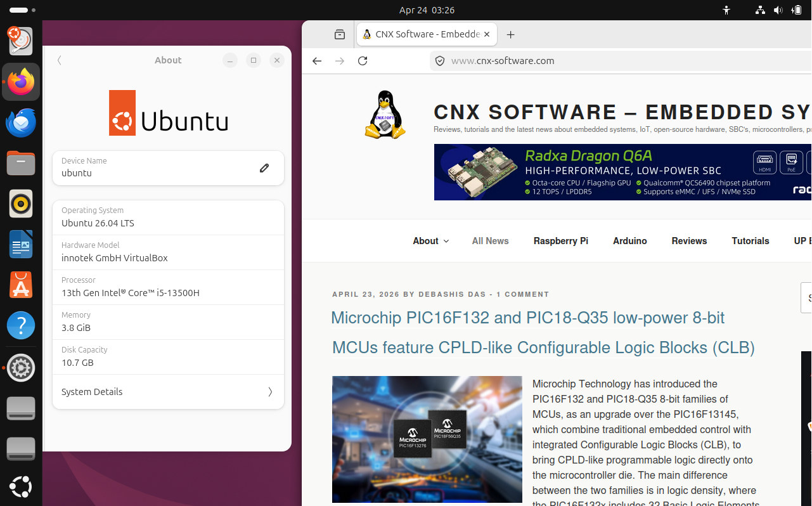Image resolution: width=812 pixels, height=506 pixels.
Task: Click the author name Debashis Das
Action: pos(451,294)
